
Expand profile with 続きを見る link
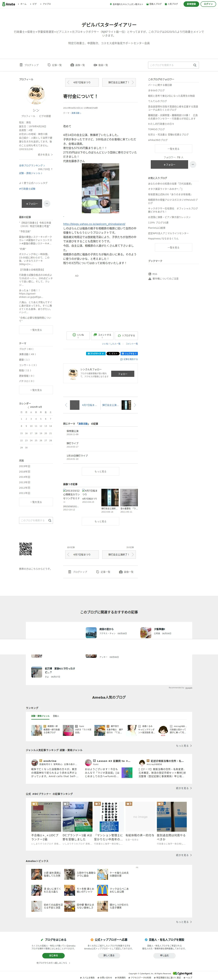coord(45,155)
